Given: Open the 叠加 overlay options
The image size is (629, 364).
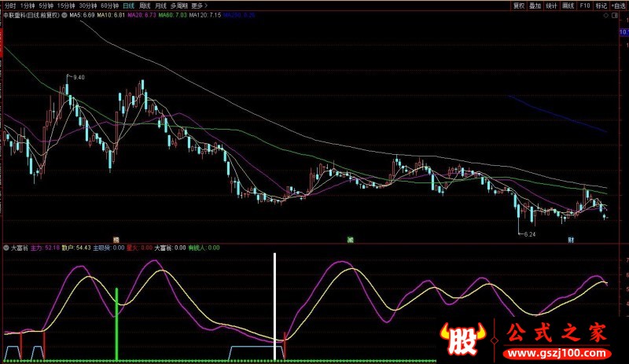Looking at the screenshot, I should 535,6.
